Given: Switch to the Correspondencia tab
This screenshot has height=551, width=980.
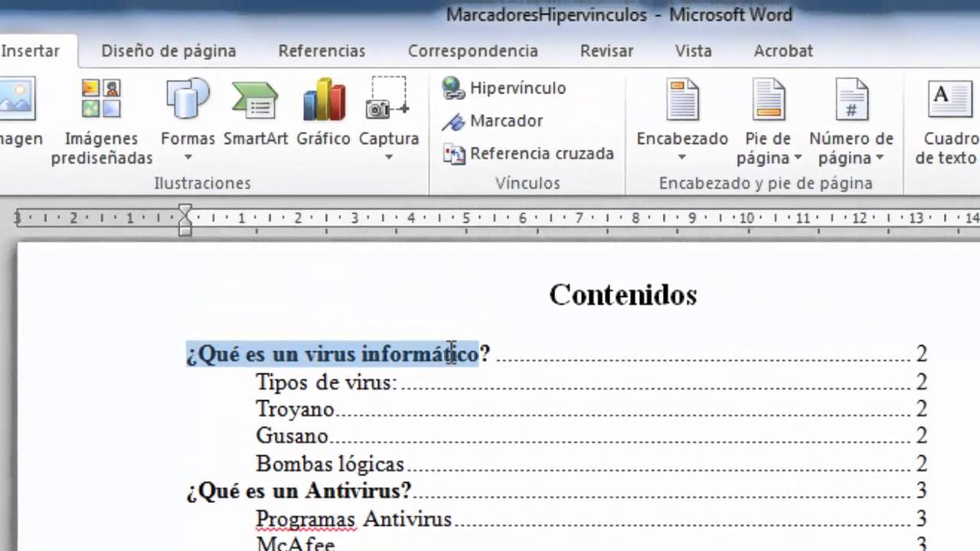Looking at the screenshot, I should [472, 51].
